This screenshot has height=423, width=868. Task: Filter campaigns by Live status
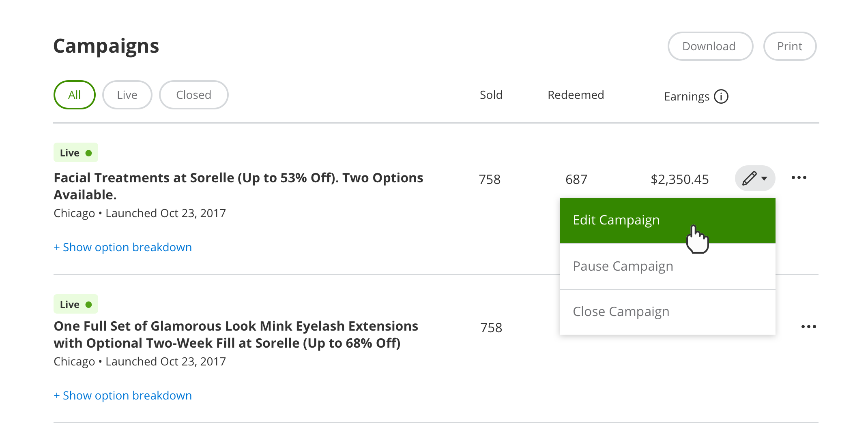click(x=127, y=95)
